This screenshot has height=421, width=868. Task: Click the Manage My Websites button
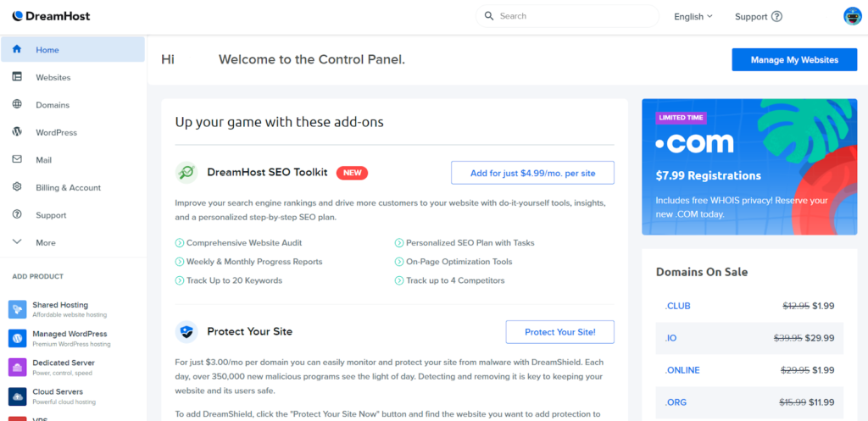tap(794, 60)
